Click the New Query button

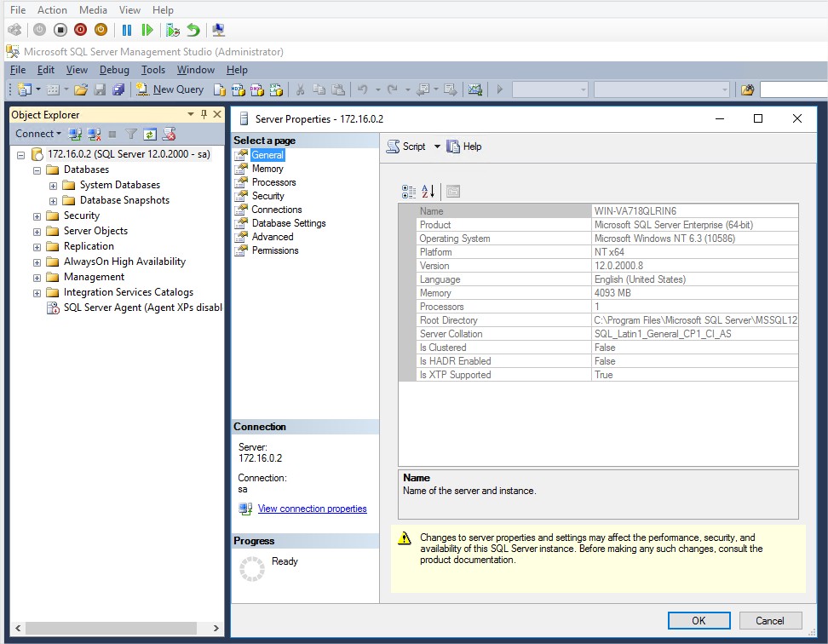(170, 89)
